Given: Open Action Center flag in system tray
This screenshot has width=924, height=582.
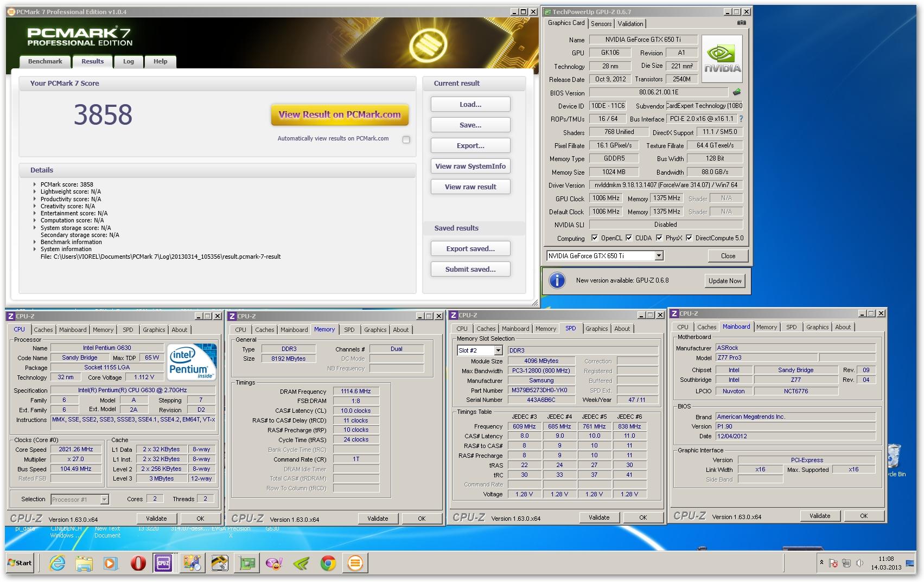Looking at the screenshot, I should tap(833, 563).
